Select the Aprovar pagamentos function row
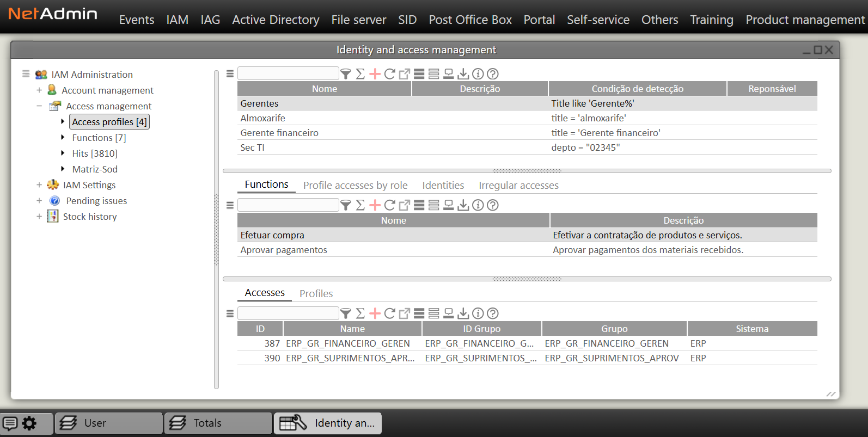868x437 pixels. click(527, 250)
